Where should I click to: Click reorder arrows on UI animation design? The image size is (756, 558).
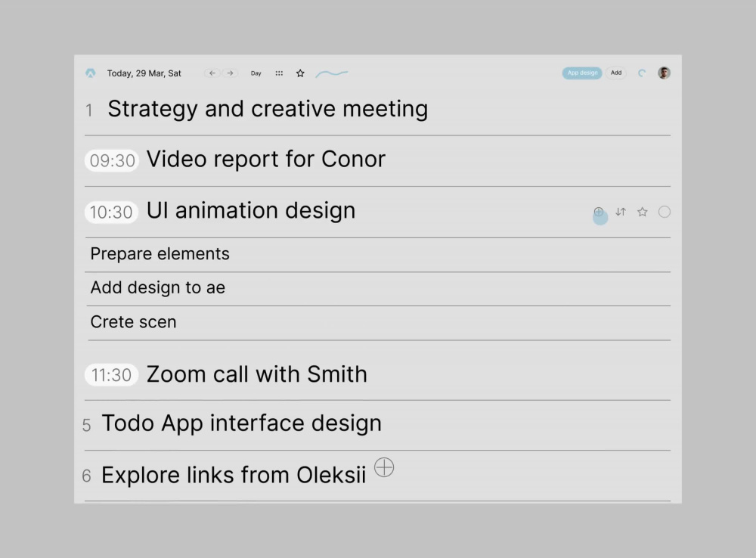621,212
